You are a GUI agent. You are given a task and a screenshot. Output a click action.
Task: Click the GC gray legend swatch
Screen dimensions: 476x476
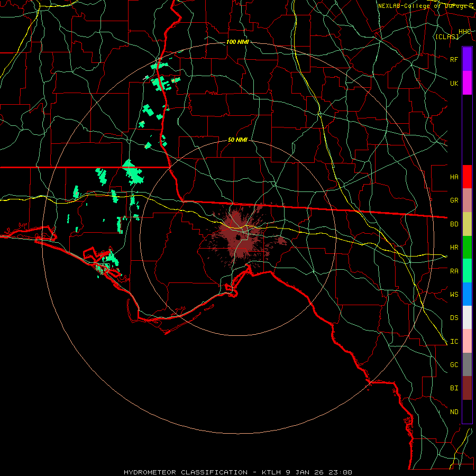point(467,364)
